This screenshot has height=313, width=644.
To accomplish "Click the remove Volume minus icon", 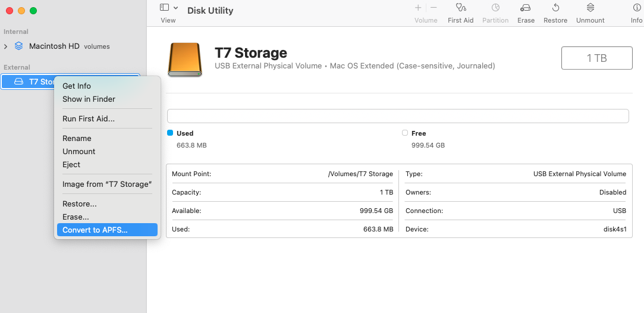I will (433, 7).
